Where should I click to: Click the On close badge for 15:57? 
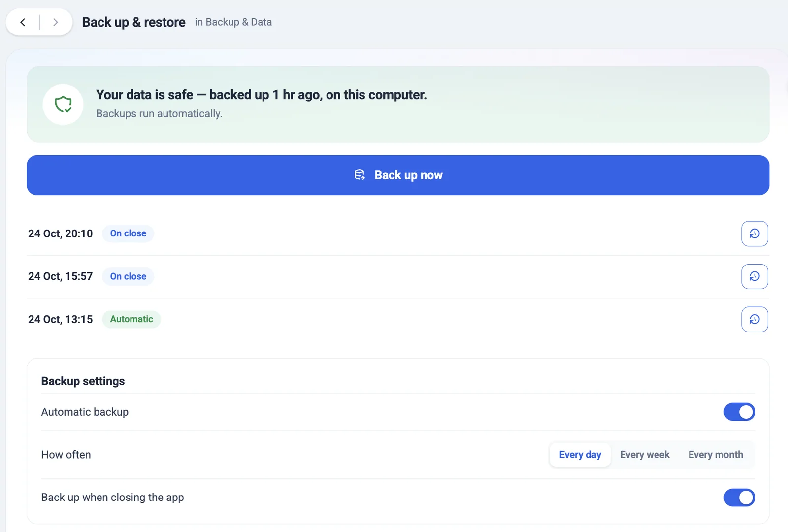coord(128,276)
